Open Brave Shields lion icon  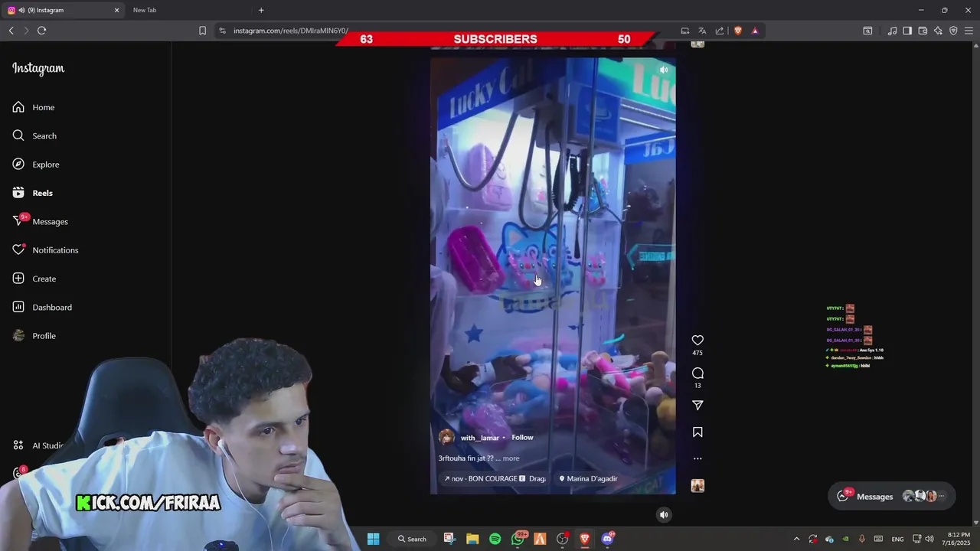(x=738, y=31)
